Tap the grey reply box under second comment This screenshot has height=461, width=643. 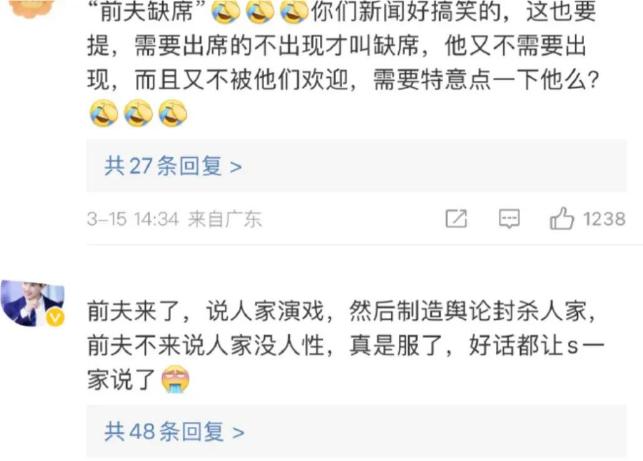tap(356, 431)
